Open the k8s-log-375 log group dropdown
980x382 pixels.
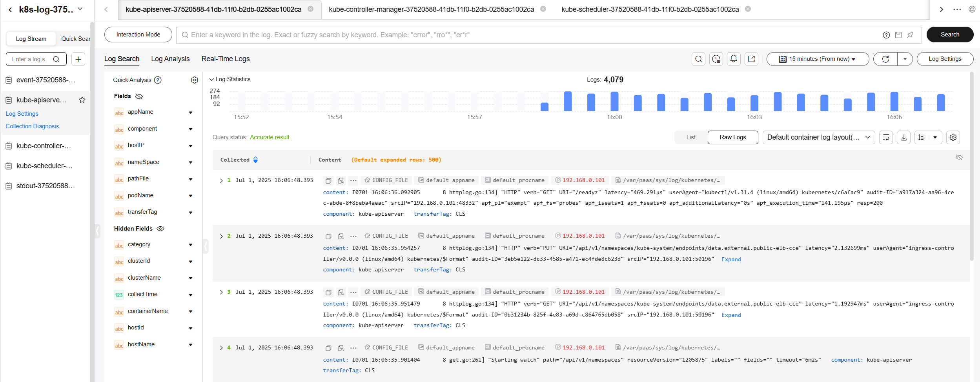[80, 9]
